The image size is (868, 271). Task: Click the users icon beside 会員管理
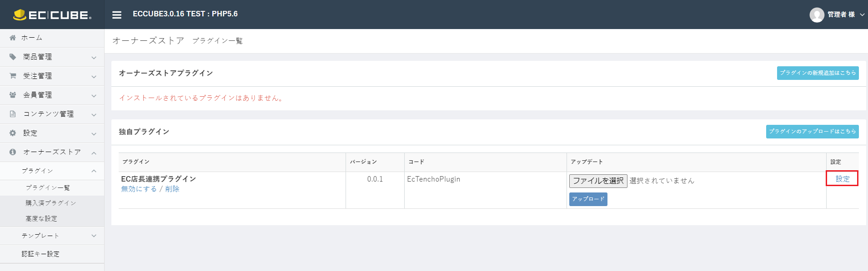point(13,95)
